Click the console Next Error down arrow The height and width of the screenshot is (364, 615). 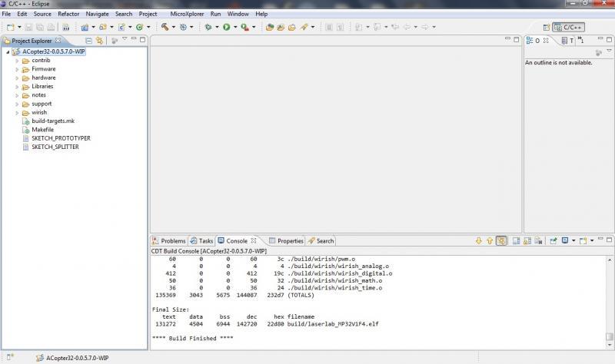coord(478,240)
